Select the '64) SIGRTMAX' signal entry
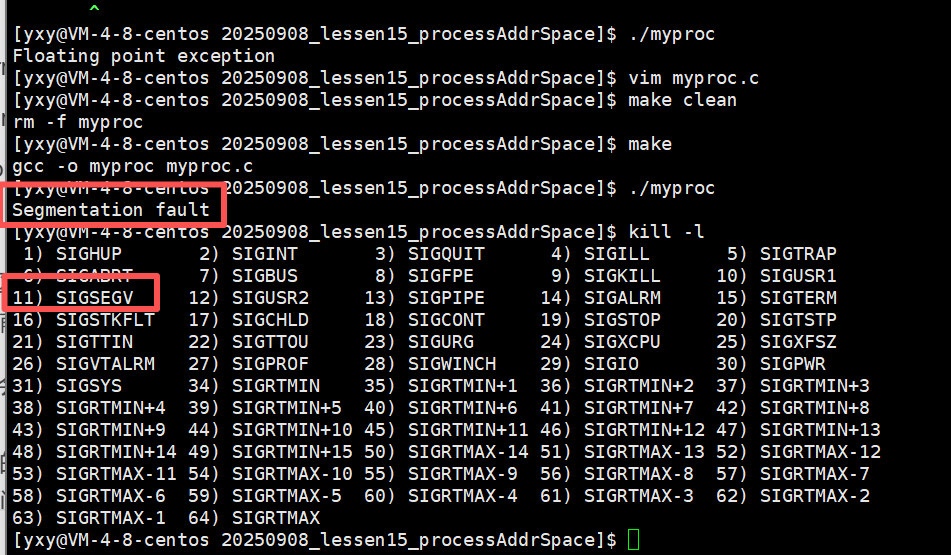The width and height of the screenshot is (951, 555). pos(254,517)
